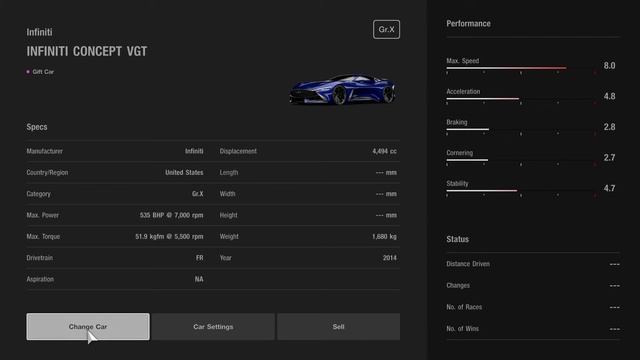Click the Aspiration value NA
This screenshot has width=640, height=360.
point(199,279)
